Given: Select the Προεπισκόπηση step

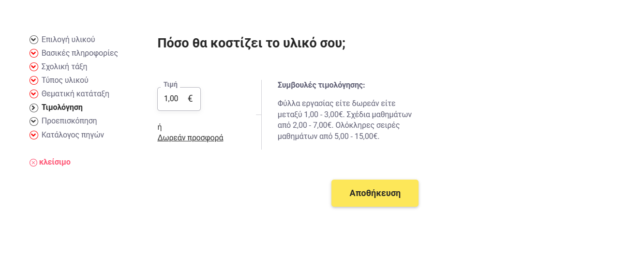Looking at the screenshot, I should click(x=69, y=121).
